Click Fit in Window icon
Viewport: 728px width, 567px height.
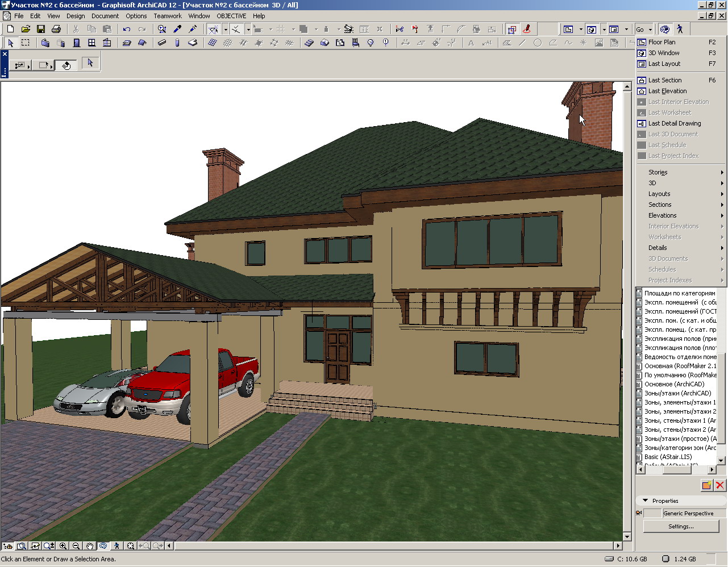(x=131, y=546)
